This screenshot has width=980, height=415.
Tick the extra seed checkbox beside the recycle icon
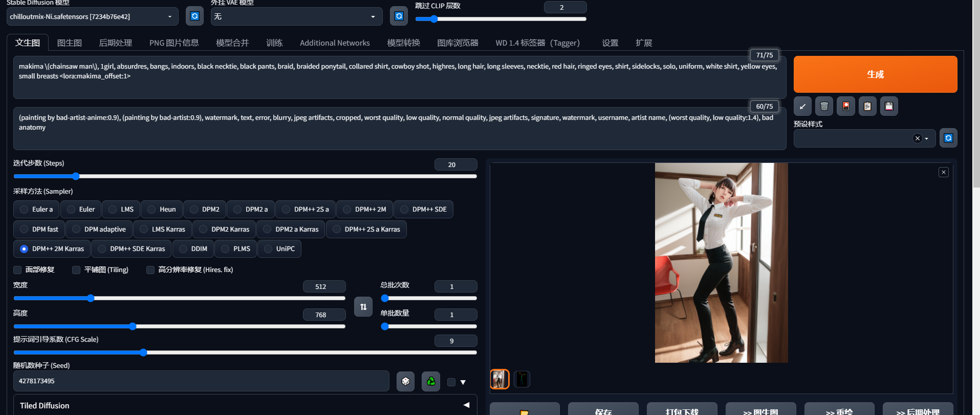point(451,382)
